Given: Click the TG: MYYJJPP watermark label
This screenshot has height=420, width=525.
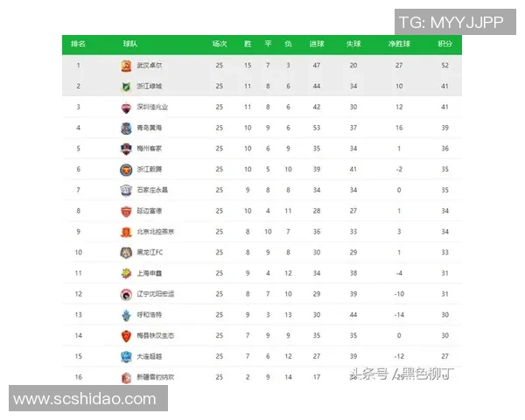Looking at the screenshot, I should [451, 22].
